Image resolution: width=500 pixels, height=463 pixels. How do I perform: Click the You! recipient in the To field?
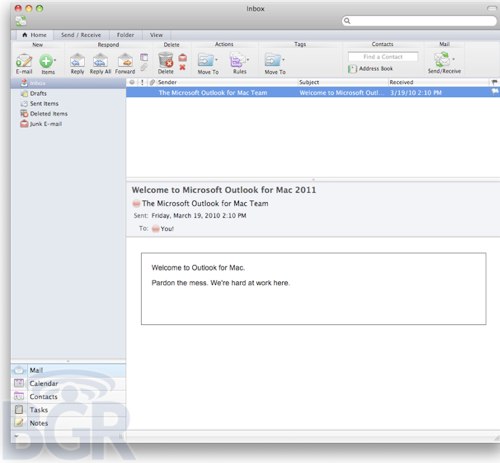click(167, 229)
